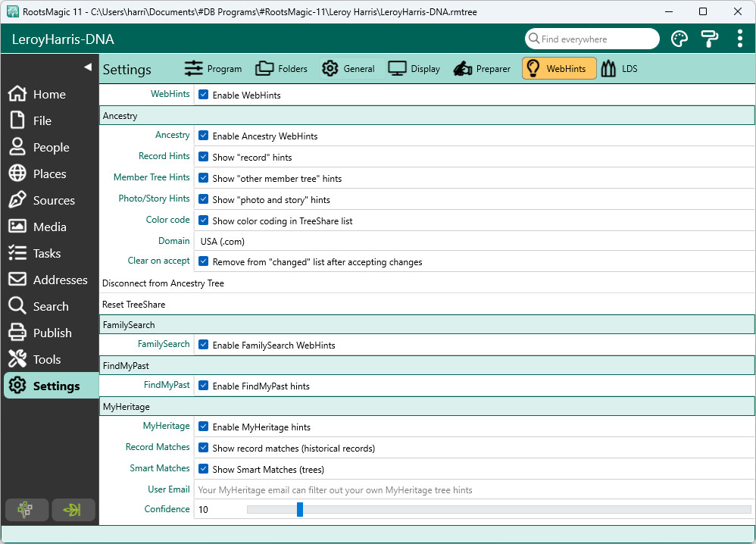Image resolution: width=756 pixels, height=544 pixels.
Task: Open the Domain USA (.com) dropdown
Action: click(x=474, y=241)
